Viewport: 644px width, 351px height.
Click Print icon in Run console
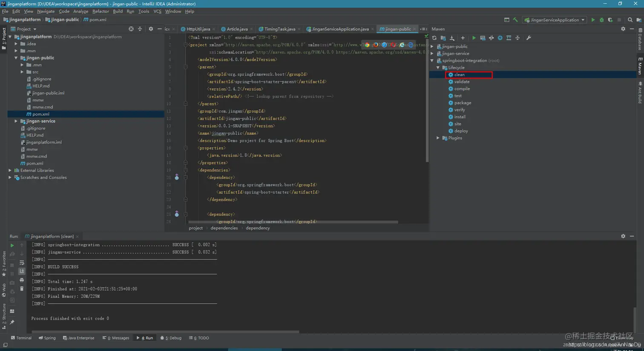tap(22, 280)
